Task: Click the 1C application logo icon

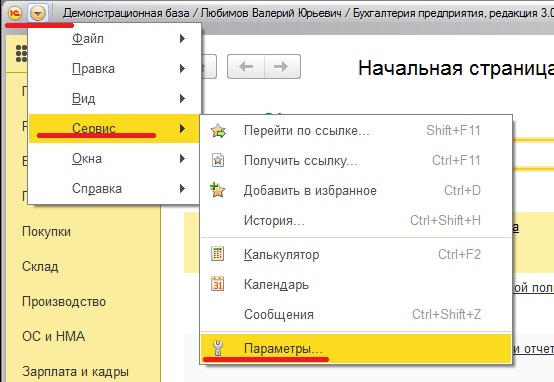Action: coord(15,13)
